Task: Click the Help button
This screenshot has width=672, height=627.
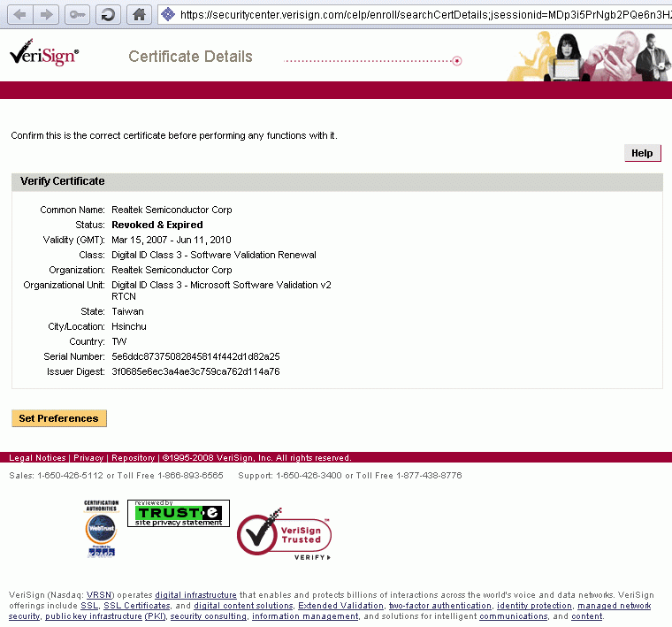Action: [643, 153]
